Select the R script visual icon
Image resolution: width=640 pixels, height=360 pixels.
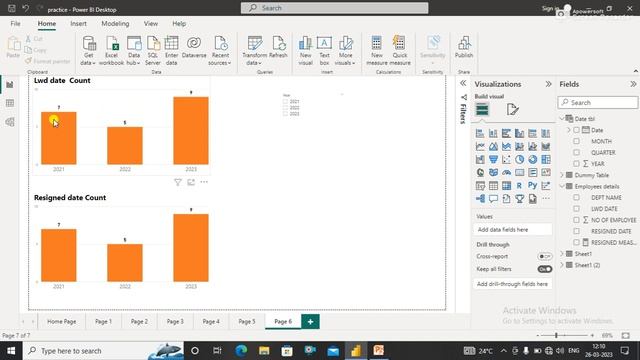519,185
